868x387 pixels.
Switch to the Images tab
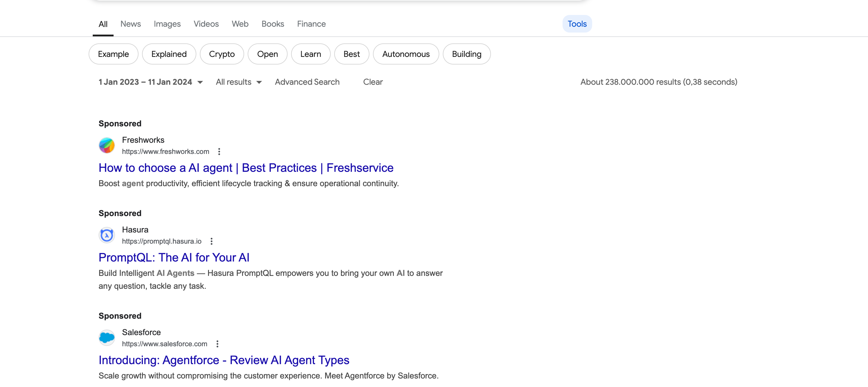pyautogui.click(x=167, y=24)
